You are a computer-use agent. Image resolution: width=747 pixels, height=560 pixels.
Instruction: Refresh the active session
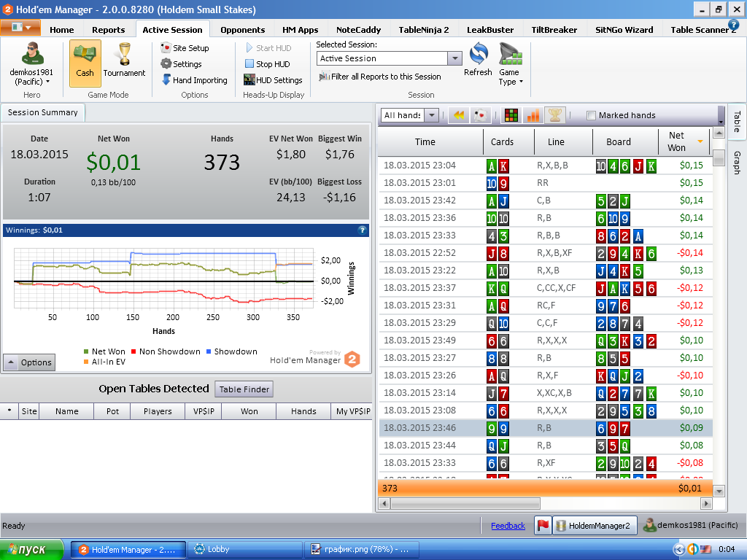pyautogui.click(x=478, y=59)
